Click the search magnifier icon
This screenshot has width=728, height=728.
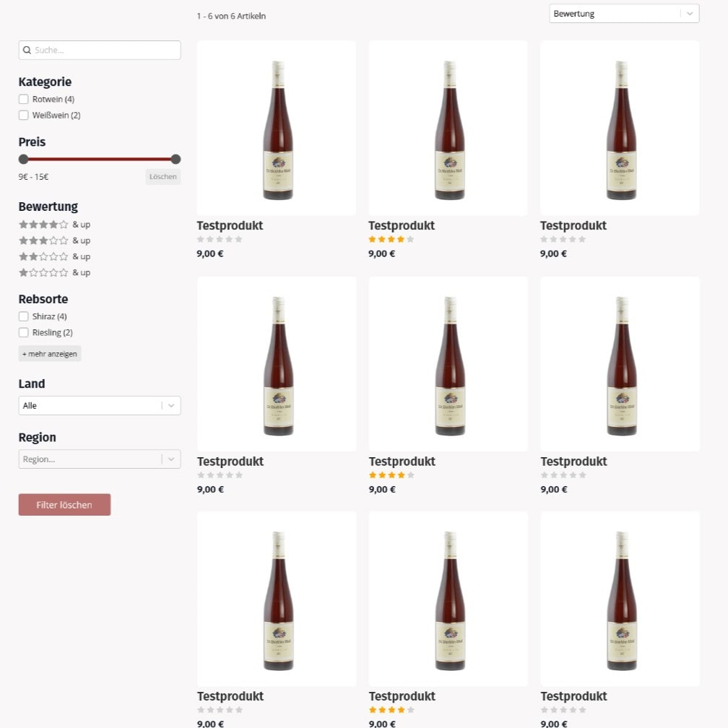[x=27, y=51]
